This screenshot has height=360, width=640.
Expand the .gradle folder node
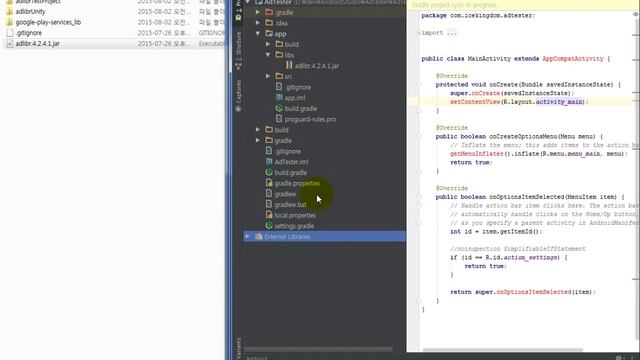pyautogui.click(x=258, y=12)
